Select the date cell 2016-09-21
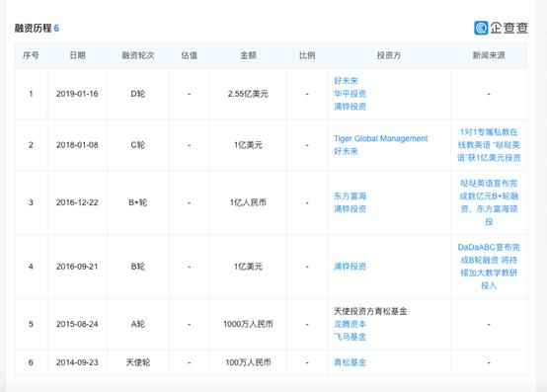This screenshot has width=547, height=392. [77, 267]
